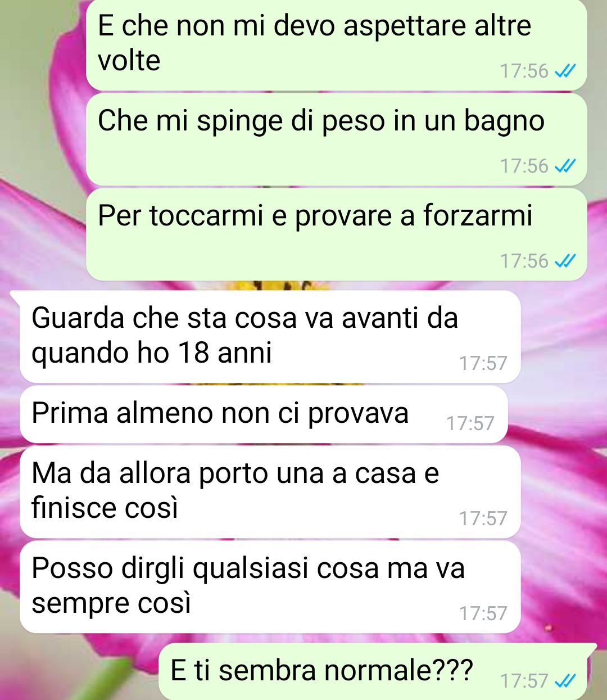Tap read ticks on 'E ti sembra normale???' message
This screenshot has height=700, width=607.
pyautogui.click(x=565, y=681)
